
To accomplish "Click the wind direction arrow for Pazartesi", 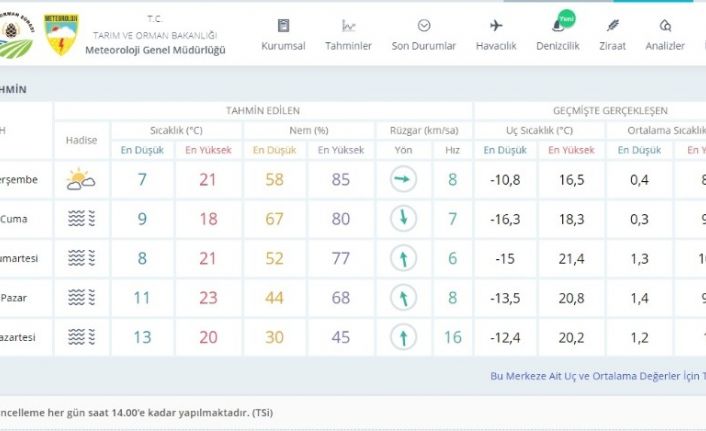I will click(x=403, y=337).
